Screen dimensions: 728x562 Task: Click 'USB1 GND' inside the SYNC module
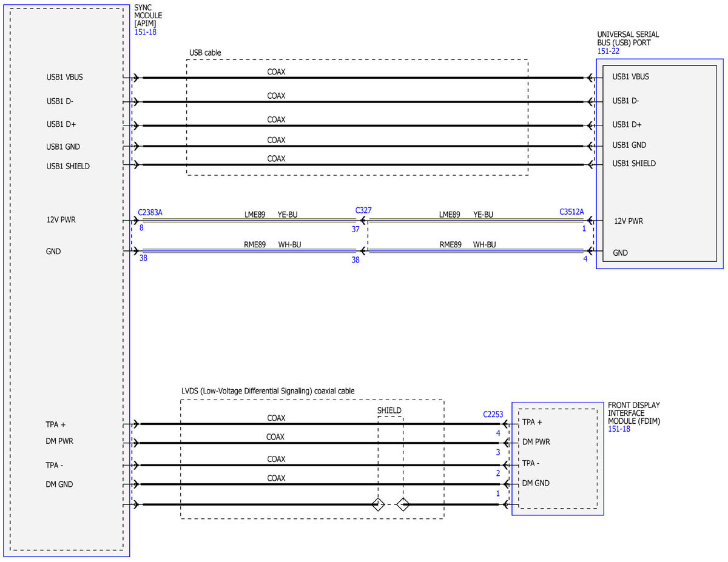63,147
